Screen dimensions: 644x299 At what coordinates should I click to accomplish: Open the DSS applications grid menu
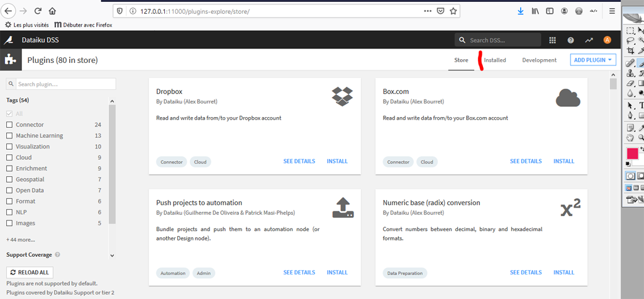click(552, 40)
